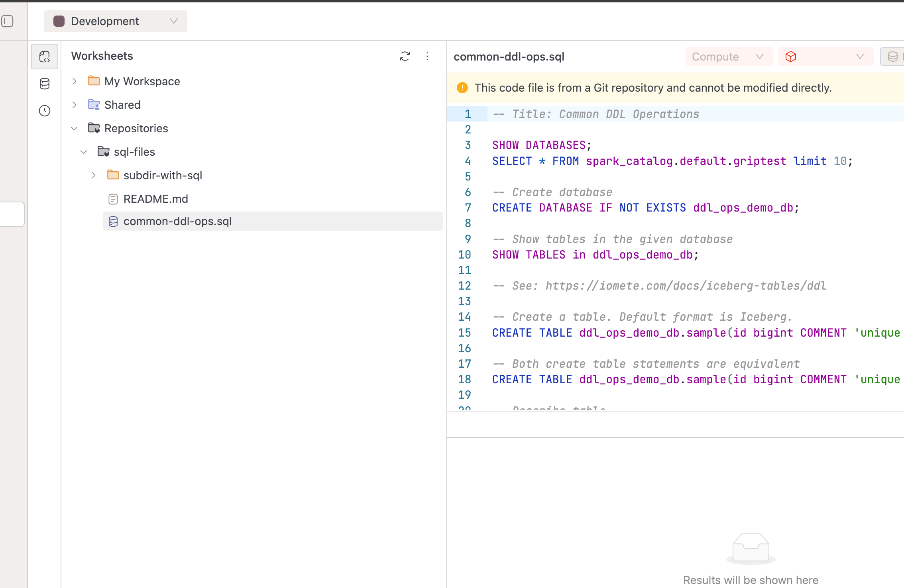Click the empty results inbox icon
The image size is (904, 588).
point(751,549)
